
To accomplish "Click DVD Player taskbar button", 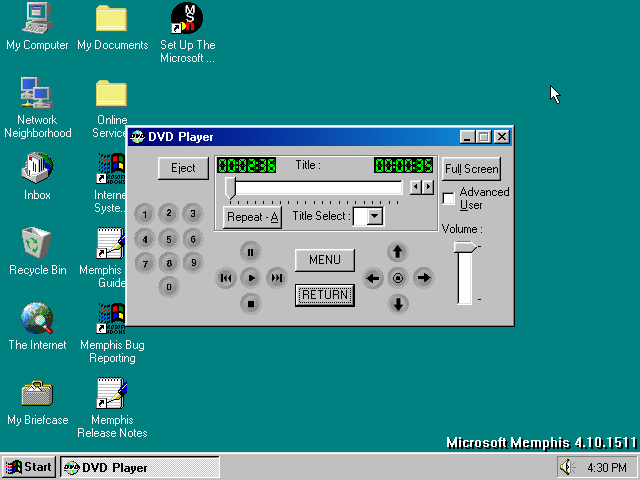I will point(140,467).
